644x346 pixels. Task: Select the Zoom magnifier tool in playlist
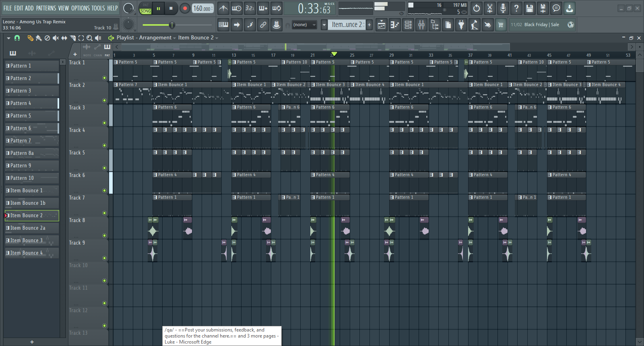pos(89,38)
